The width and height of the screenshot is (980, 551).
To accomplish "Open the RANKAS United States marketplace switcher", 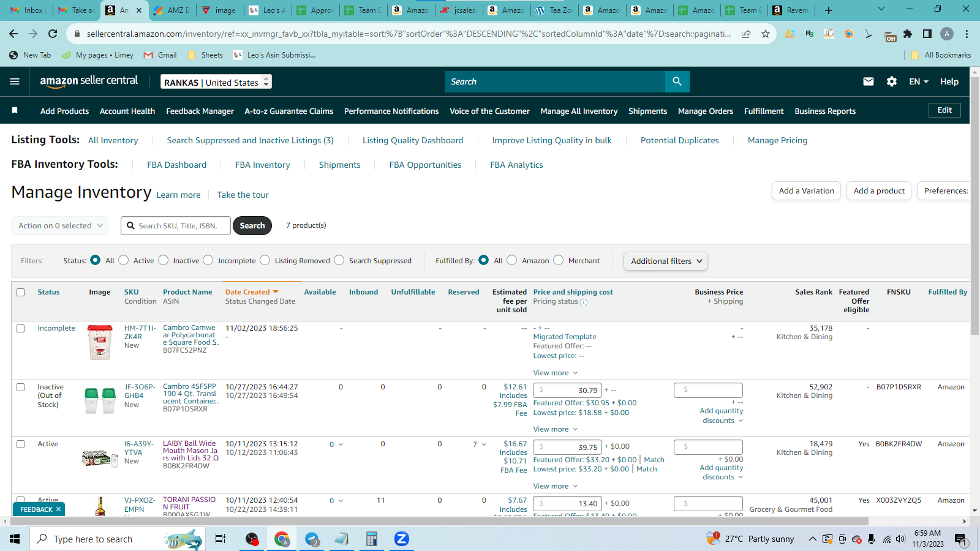I will coord(216,82).
